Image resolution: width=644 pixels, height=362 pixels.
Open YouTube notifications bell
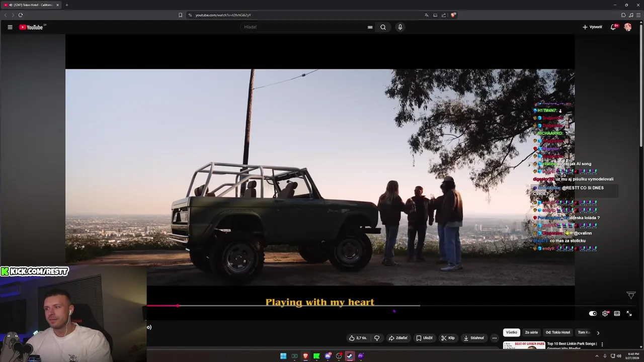tap(613, 27)
